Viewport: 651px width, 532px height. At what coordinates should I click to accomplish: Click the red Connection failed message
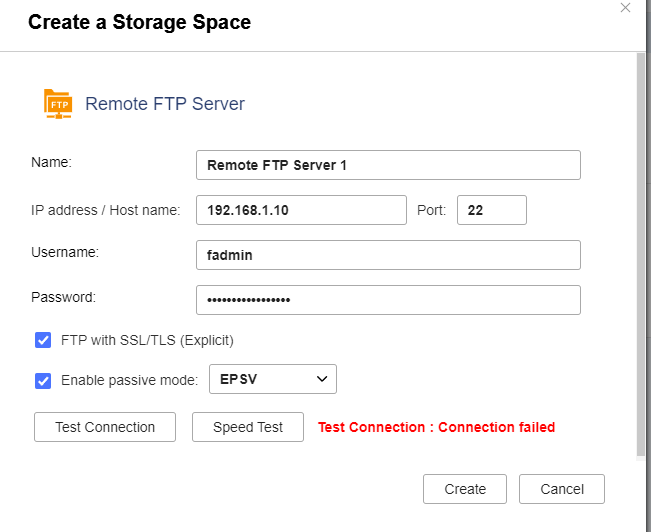pos(436,427)
